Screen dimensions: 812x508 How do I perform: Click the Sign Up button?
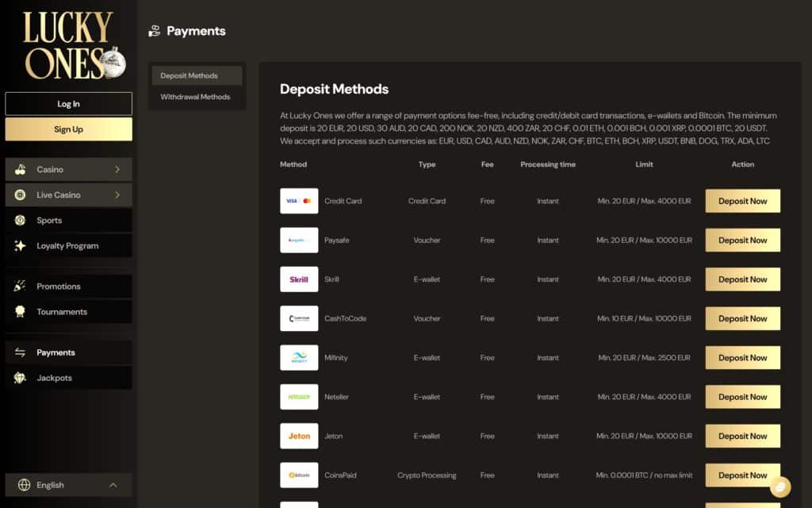68,129
